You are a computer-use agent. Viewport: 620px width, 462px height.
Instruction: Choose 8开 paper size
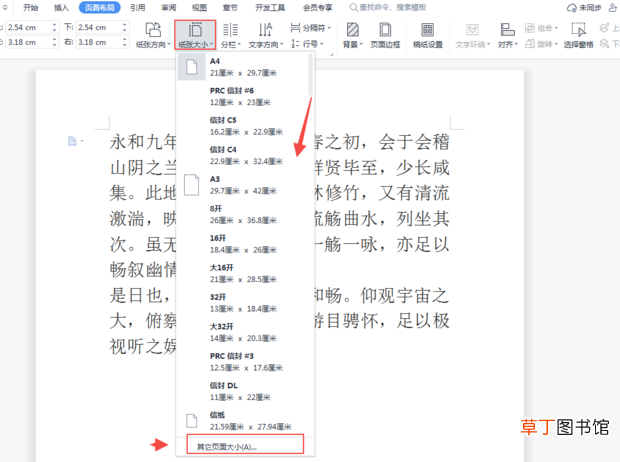pyautogui.click(x=242, y=214)
